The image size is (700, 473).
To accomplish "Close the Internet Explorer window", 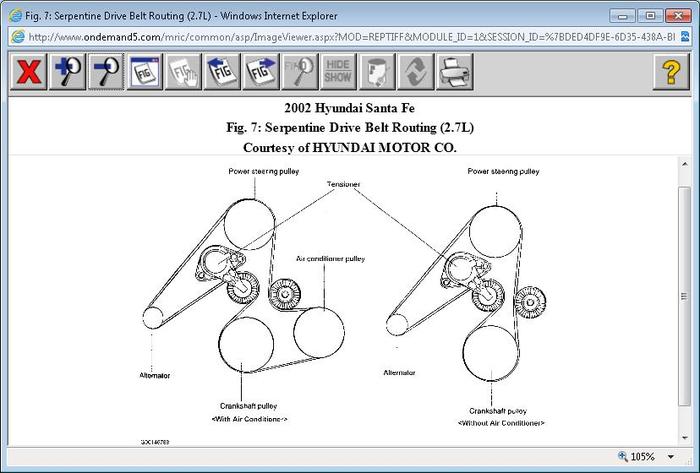I will point(678,16).
